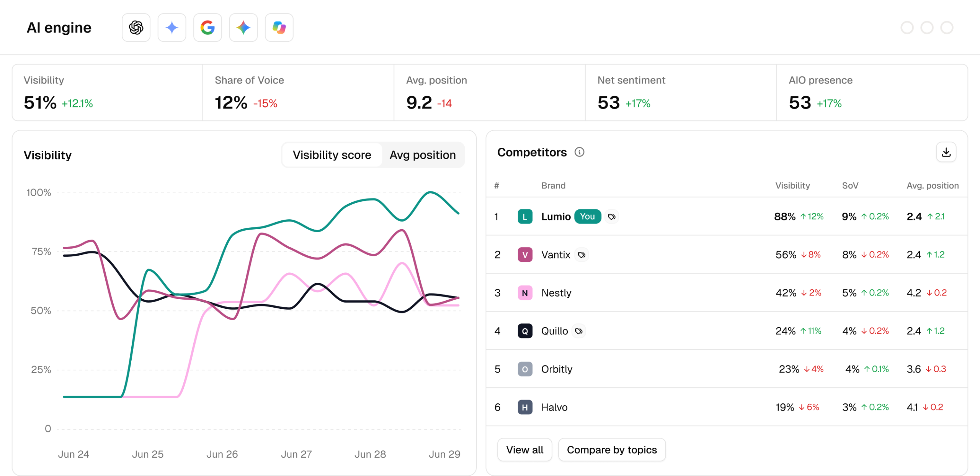Click the tag icon next to Lumio
The width and height of the screenshot is (980, 476).
point(612,217)
